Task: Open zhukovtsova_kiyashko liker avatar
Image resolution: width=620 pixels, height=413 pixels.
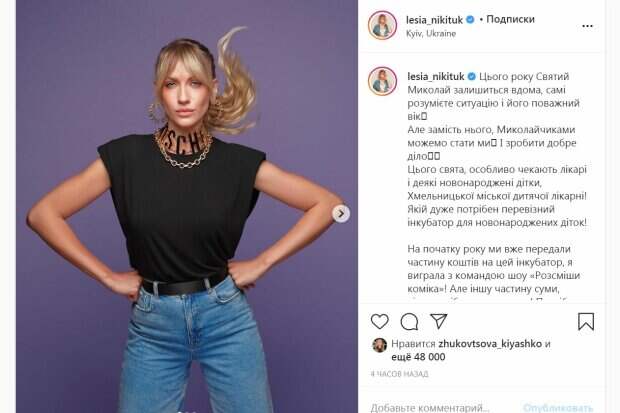Action: tap(380, 345)
